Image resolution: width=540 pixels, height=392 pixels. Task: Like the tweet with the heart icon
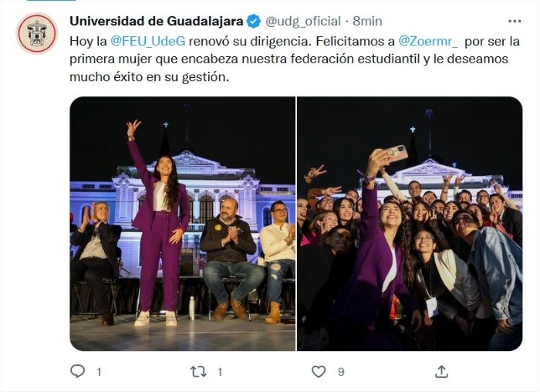click(x=319, y=371)
